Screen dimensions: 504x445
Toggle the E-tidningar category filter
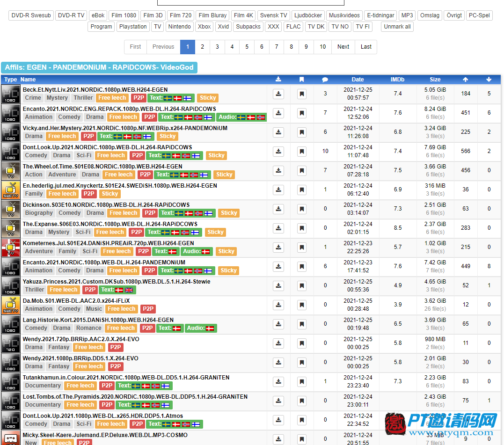click(380, 15)
